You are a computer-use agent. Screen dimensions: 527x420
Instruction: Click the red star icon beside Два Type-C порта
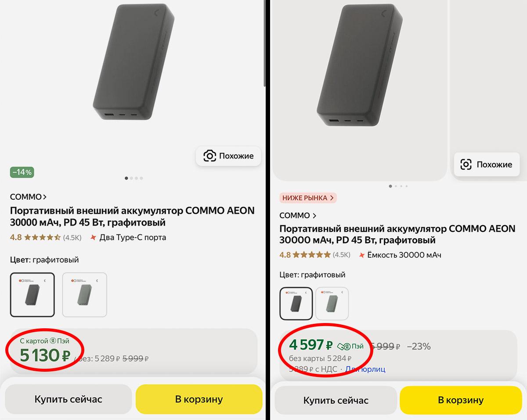click(x=93, y=238)
